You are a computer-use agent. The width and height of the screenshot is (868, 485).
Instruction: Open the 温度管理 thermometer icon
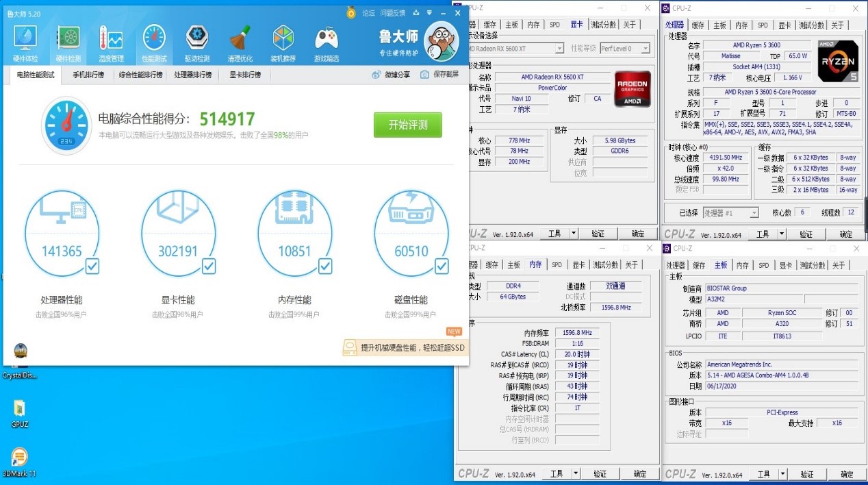tap(111, 38)
